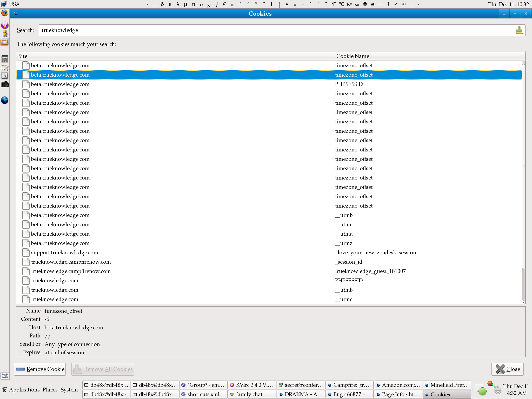Click the Close button in Cookies dialog
This screenshot has width=532, height=399.
point(508,369)
